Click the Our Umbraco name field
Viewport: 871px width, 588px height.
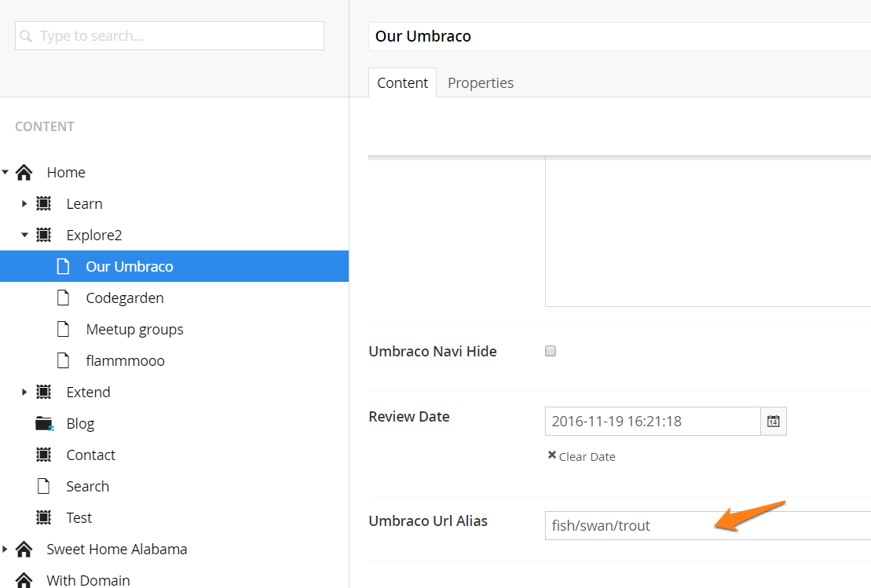click(x=620, y=37)
